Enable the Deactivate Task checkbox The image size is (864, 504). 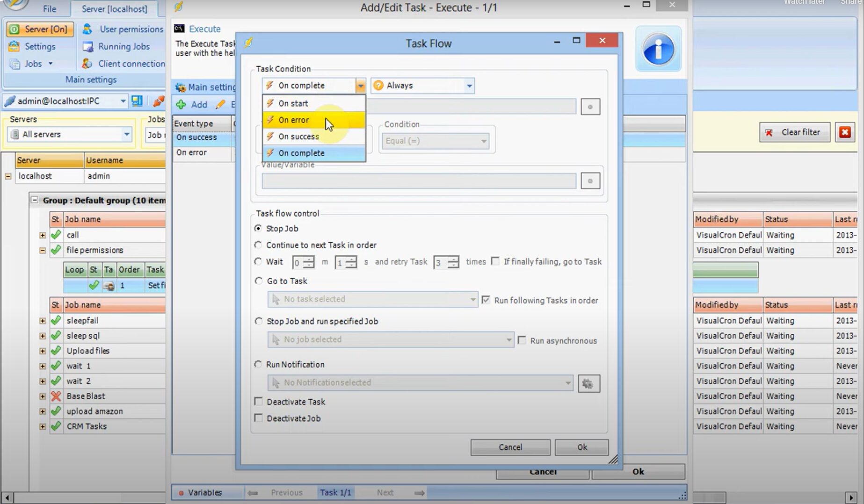[x=258, y=402]
